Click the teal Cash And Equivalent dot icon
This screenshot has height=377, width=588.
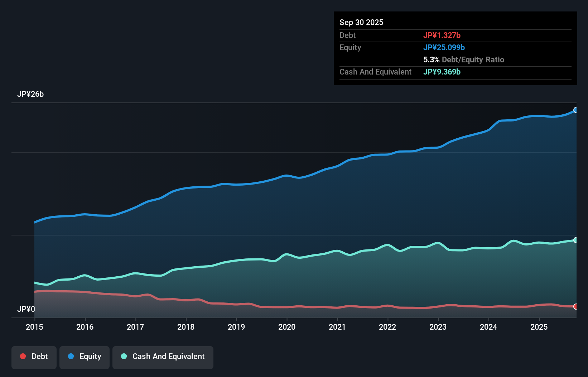point(124,356)
